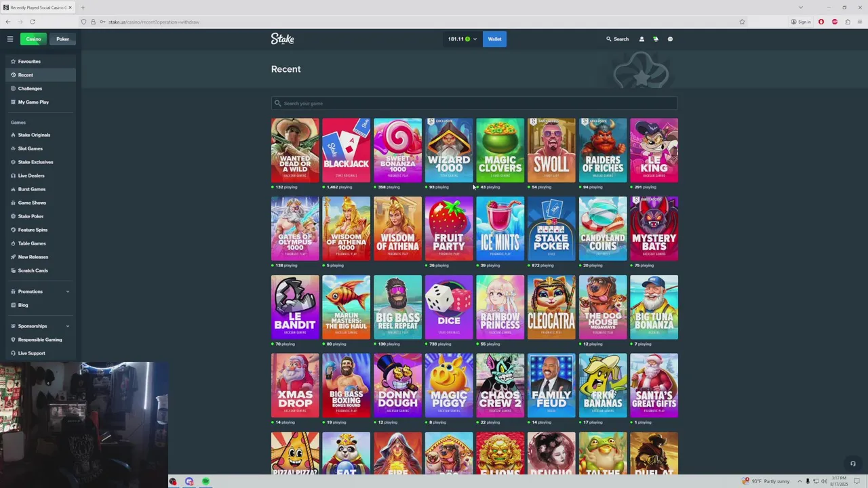Click the Stake Poker icon in sidebar

tap(13, 216)
